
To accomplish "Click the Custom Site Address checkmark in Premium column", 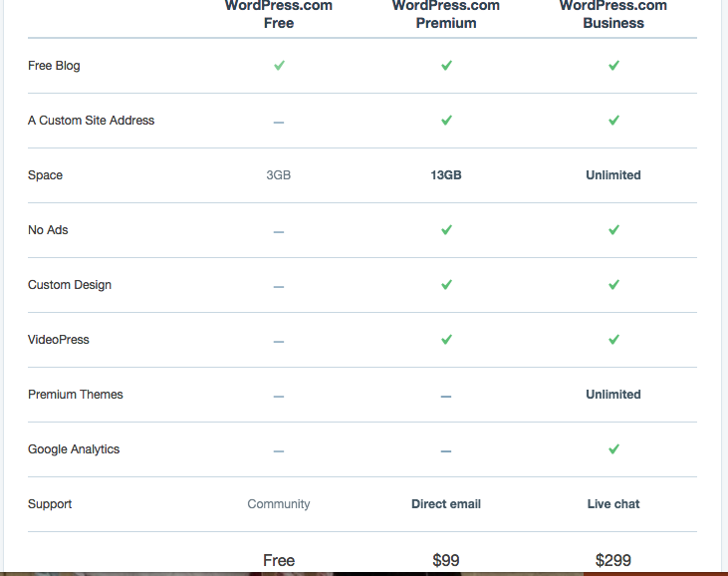I will click(x=446, y=121).
